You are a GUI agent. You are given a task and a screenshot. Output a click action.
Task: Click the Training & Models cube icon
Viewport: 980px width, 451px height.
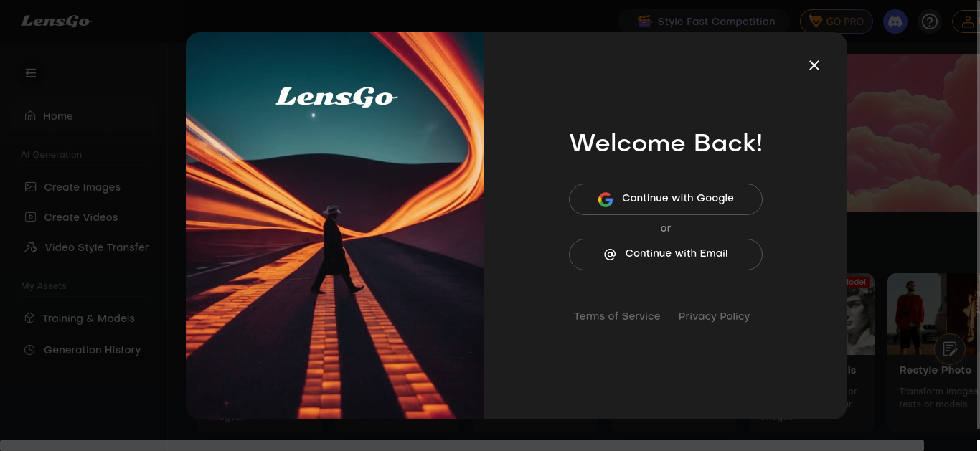click(x=29, y=318)
